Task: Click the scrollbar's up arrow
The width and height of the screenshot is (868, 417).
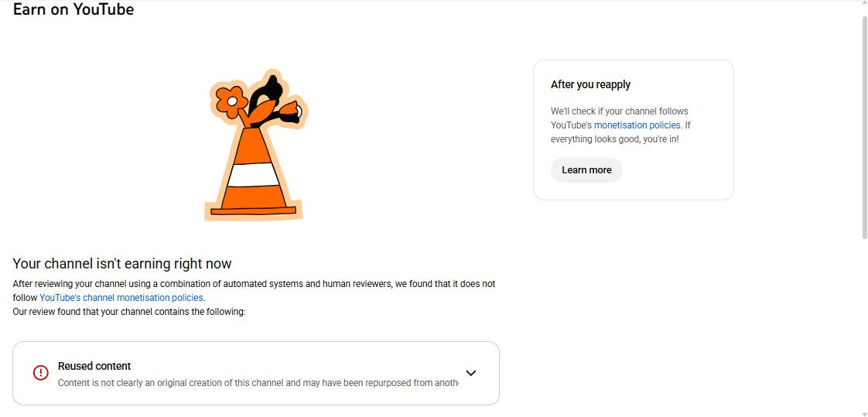Action: (x=863, y=4)
